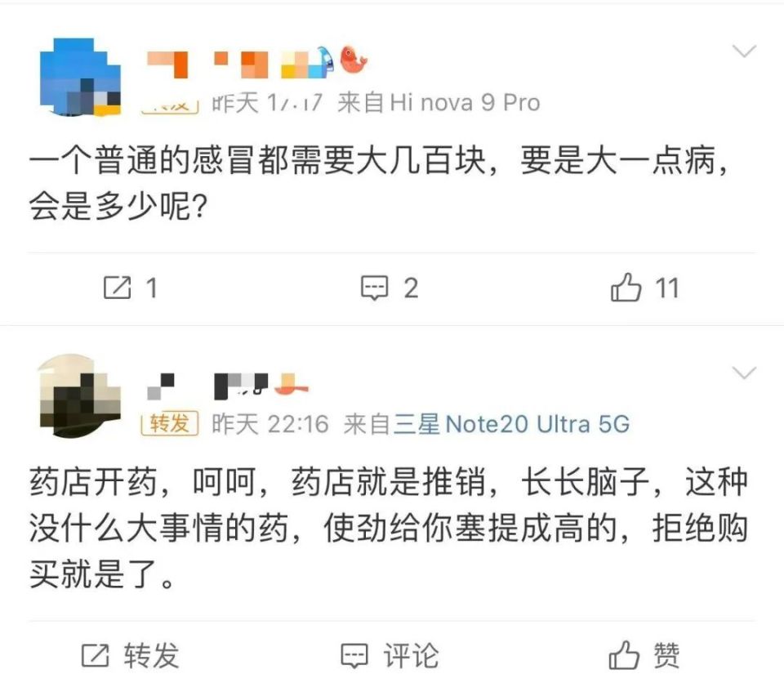Like the post with 11 likes

click(x=644, y=288)
